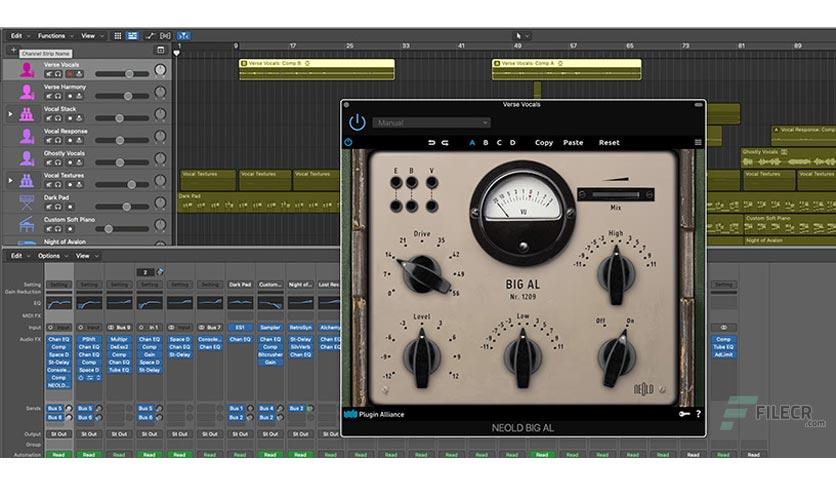Click the Vocal Stack track icon

coord(27,114)
